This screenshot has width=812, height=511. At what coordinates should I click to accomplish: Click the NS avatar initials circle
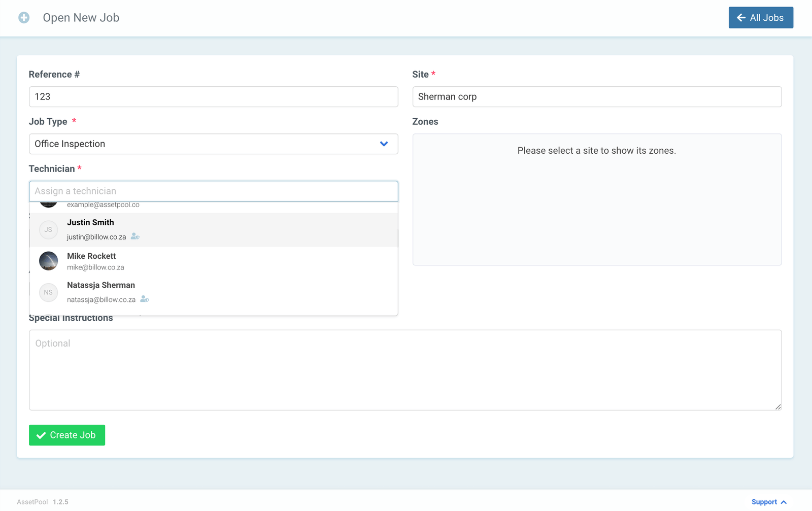48,292
